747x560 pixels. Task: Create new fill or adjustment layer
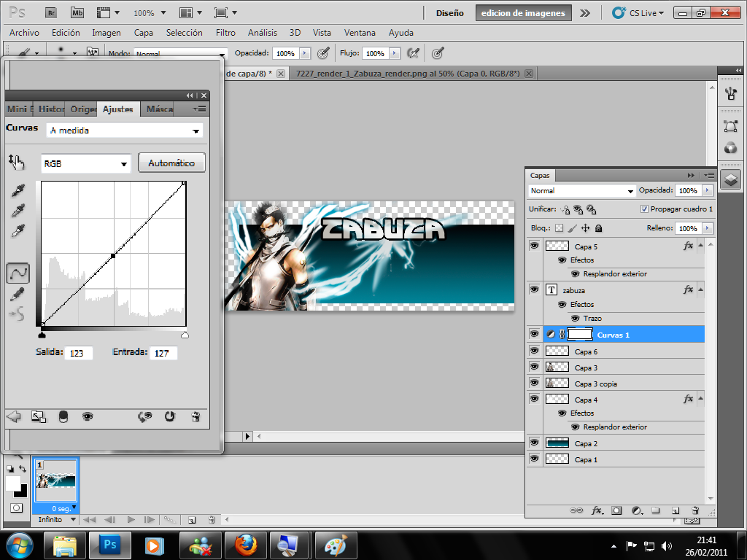pyautogui.click(x=637, y=510)
